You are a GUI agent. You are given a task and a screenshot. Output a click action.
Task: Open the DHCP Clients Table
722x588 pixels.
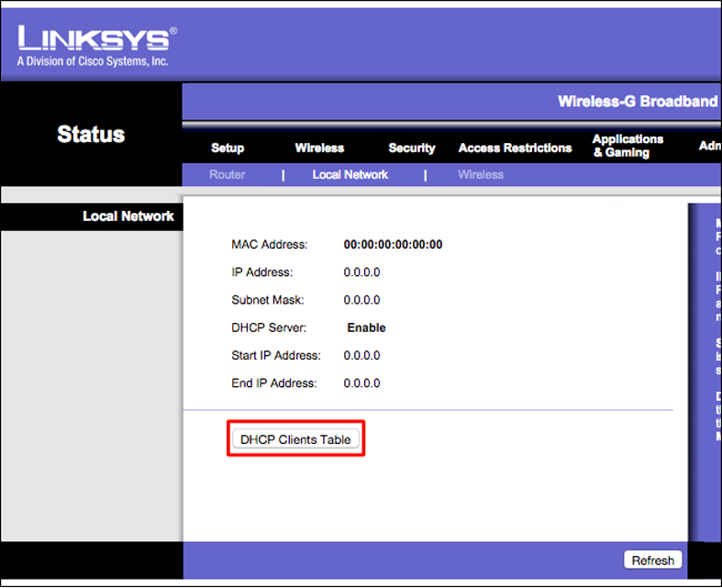pyautogui.click(x=295, y=439)
